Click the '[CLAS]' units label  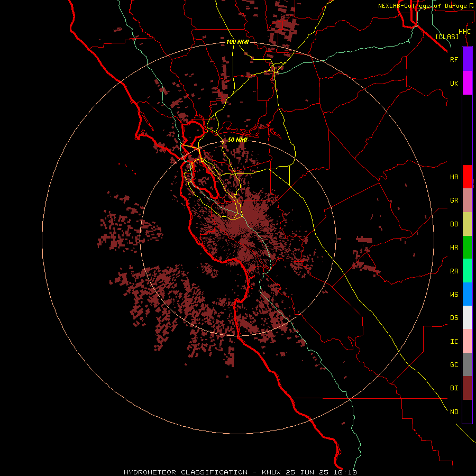447,36
